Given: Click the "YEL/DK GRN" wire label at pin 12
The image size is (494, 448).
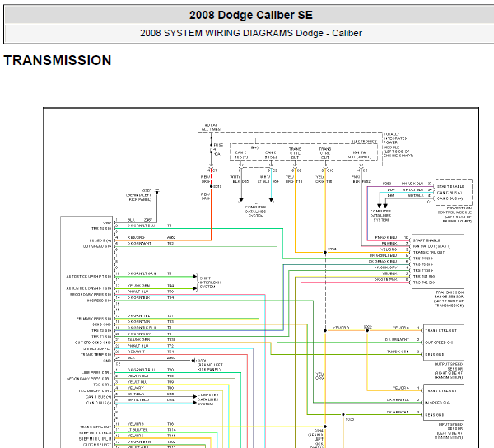Looking at the screenshot, I should (138, 286).
